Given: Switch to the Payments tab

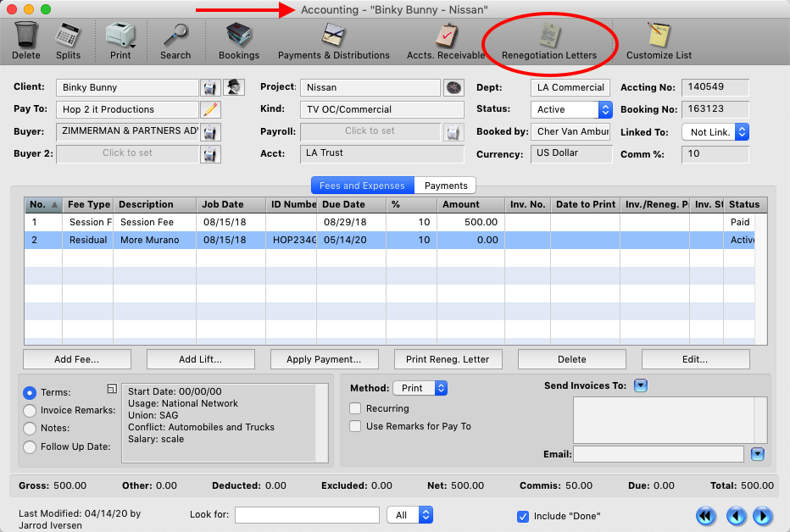Looking at the screenshot, I should [446, 186].
